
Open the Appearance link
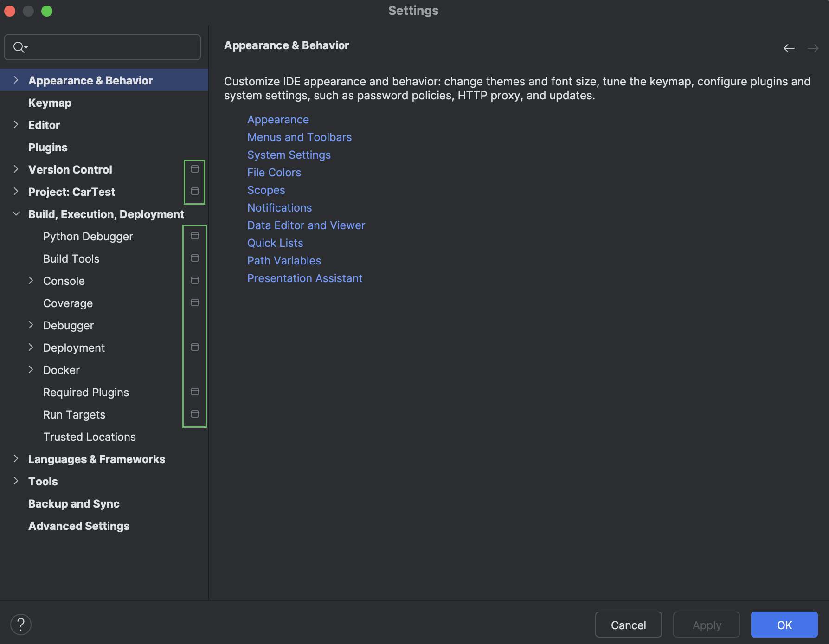(278, 119)
